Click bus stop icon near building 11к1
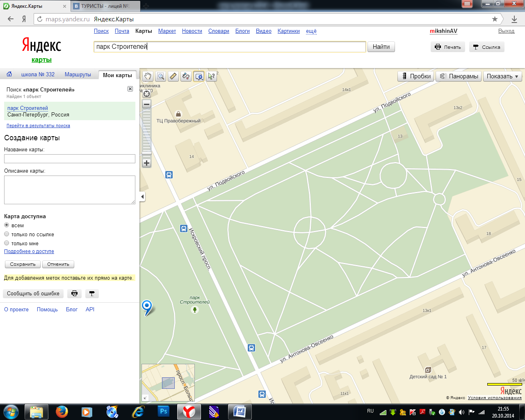Screen dimensions: 525x420 (x=262, y=394)
